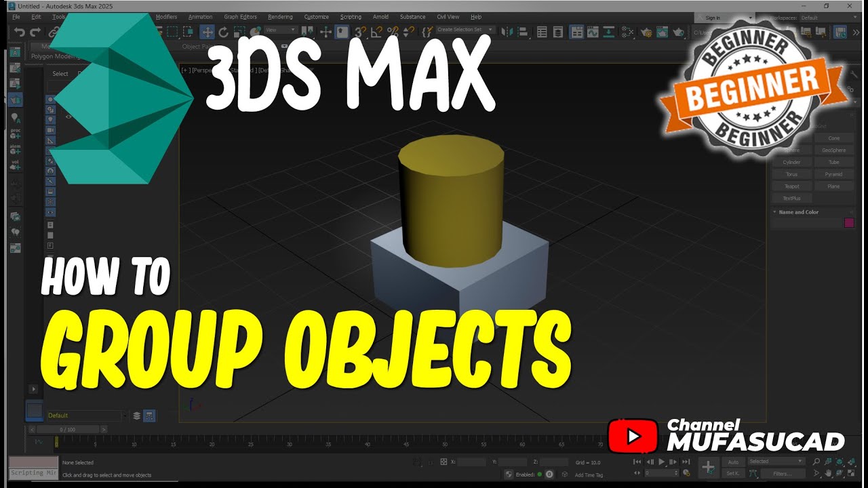This screenshot has width=868, height=488.
Task: Click the 0 / 100 time slider
Action: (68, 430)
